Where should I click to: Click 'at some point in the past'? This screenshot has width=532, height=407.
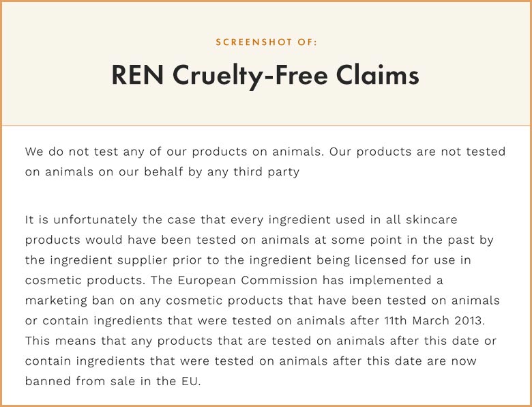[x=394, y=240]
